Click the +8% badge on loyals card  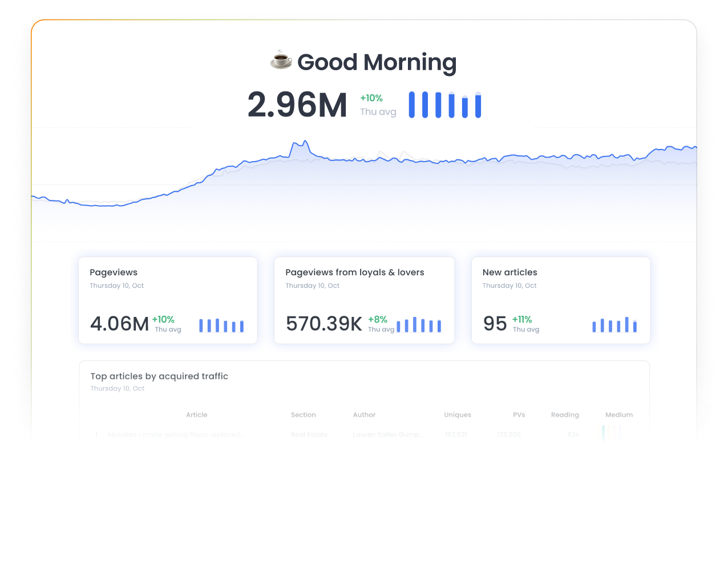click(378, 320)
